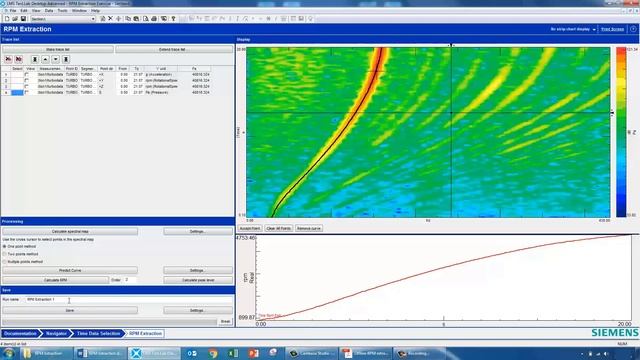Open the View menu
Image resolution: width=640 pixels, height=360 pixels.
pos(36,11)
